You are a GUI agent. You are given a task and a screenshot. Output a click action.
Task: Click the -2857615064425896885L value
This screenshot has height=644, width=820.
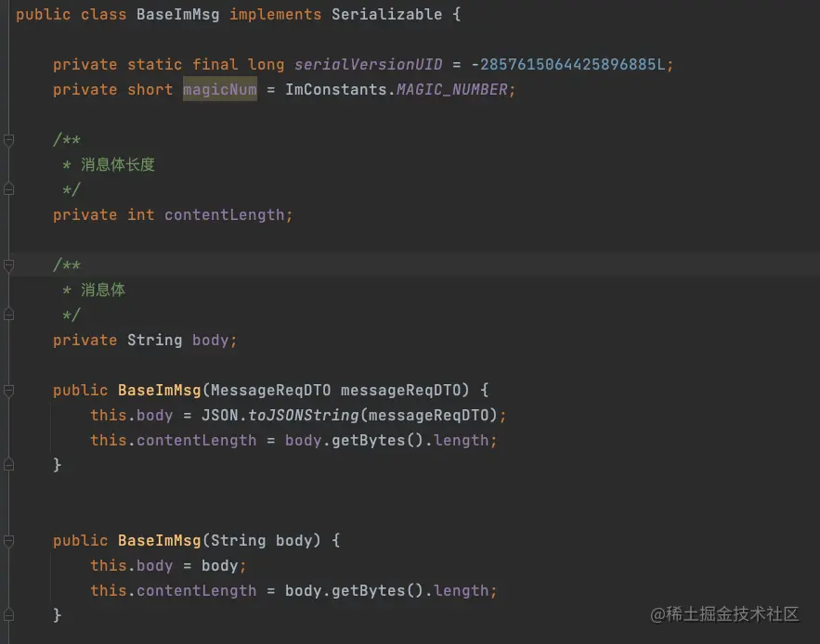[x=568, y=64]
